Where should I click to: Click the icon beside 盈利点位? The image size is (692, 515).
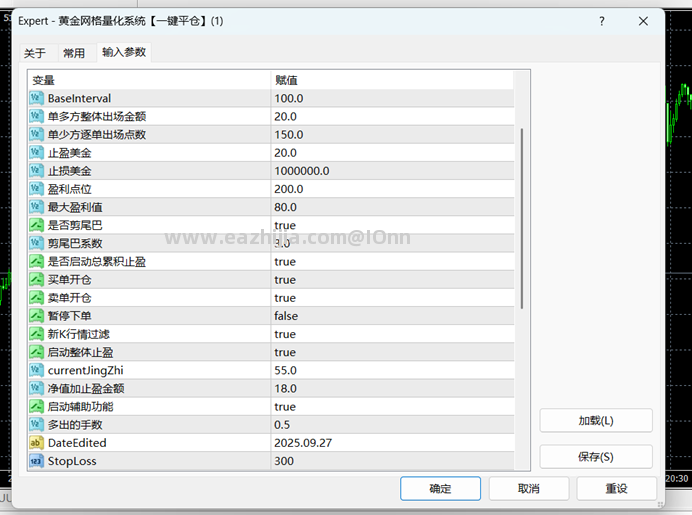click(x=37, y=188)
